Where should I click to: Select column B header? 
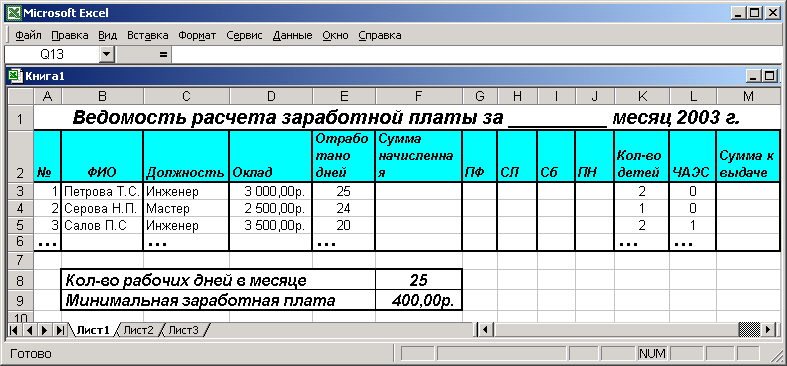tap(102, 96)
